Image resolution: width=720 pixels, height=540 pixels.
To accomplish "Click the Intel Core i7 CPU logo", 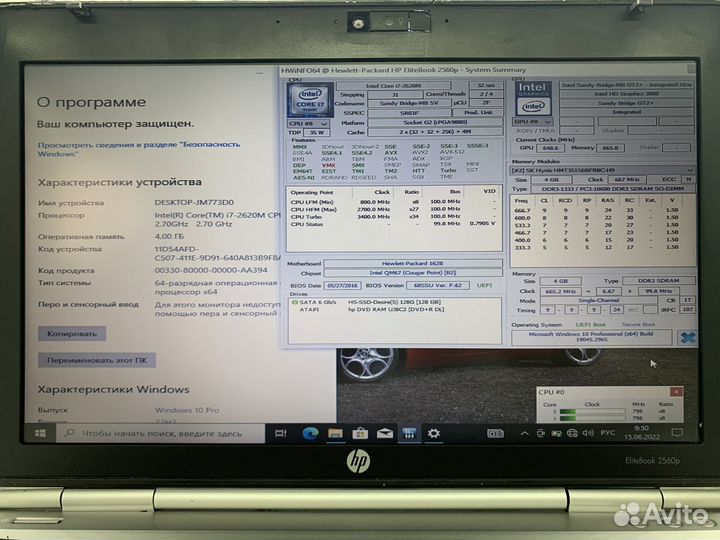I will click(x=310, y=100).
